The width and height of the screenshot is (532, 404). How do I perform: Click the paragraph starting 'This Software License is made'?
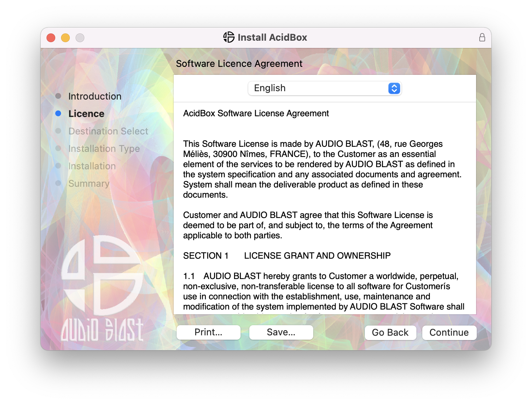[x=322, y=169]
